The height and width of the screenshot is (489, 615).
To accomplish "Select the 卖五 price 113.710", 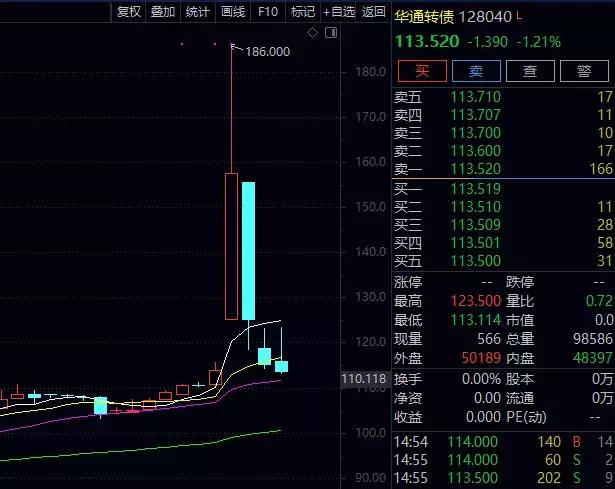I will tap(475, 96).
